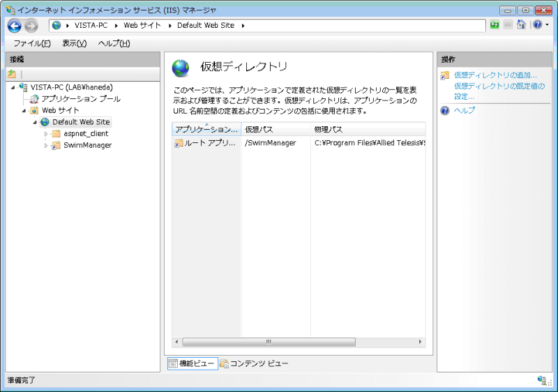Click 仮想ディレクトリの既定値の設定... link
This screenshot has width=558, height=392.
[x=499, y=91]
